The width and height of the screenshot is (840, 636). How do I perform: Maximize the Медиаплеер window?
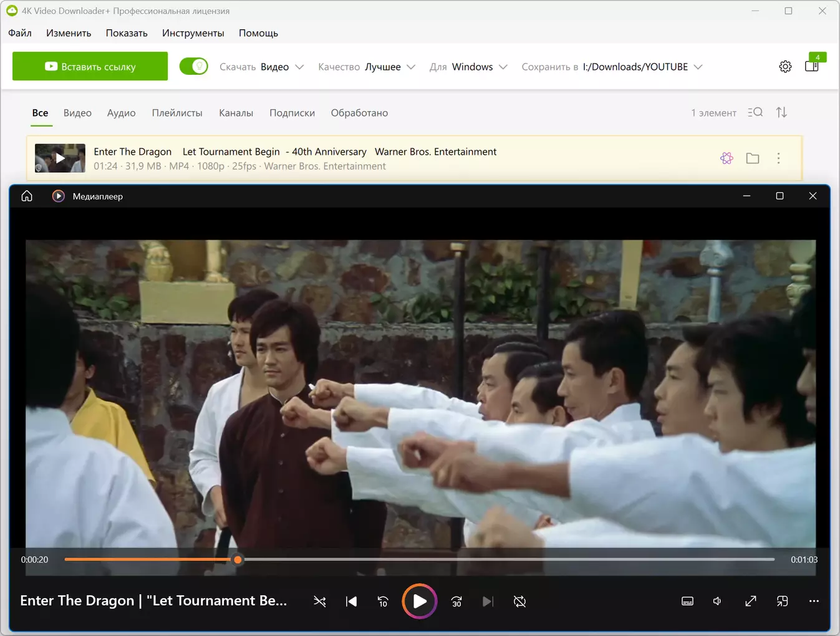pyautogui.click(x=780, y=196)
